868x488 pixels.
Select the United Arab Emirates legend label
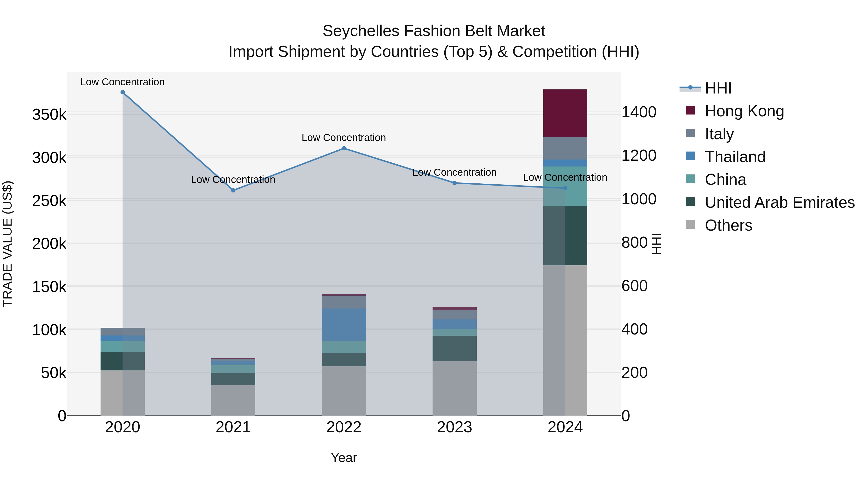pos(780,203)
